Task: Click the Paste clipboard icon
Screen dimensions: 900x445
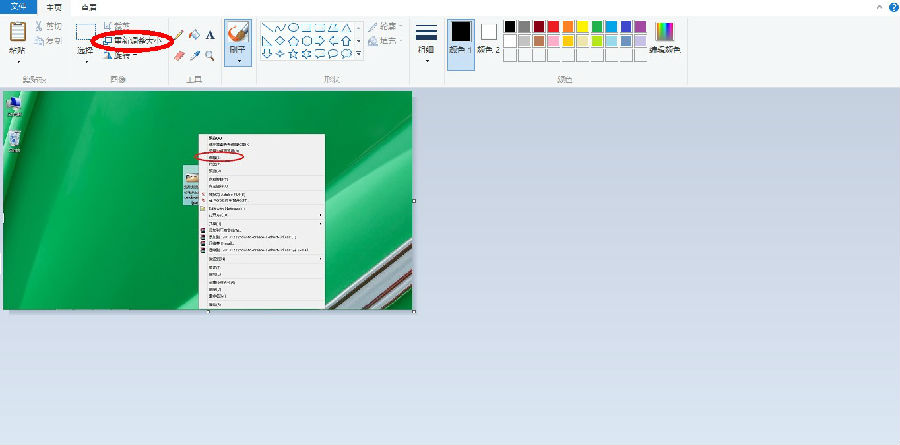Action: coord(18,32)
